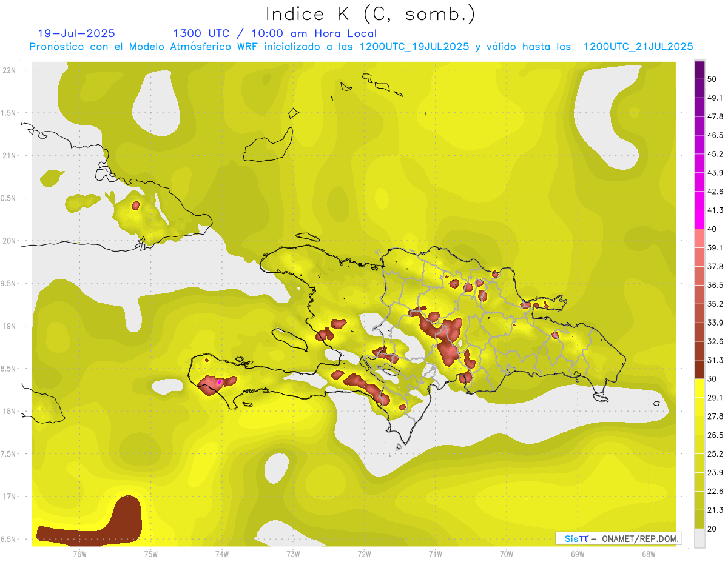Click the "Indice K (C, somb.)" title
728x562 pixels.
[371, 15]
